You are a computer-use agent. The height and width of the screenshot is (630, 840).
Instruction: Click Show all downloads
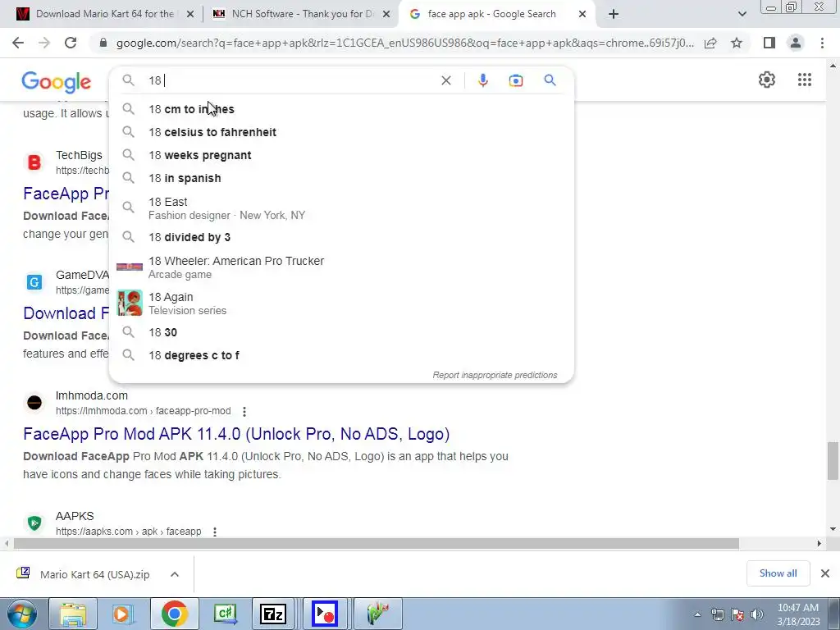[778, 573]
